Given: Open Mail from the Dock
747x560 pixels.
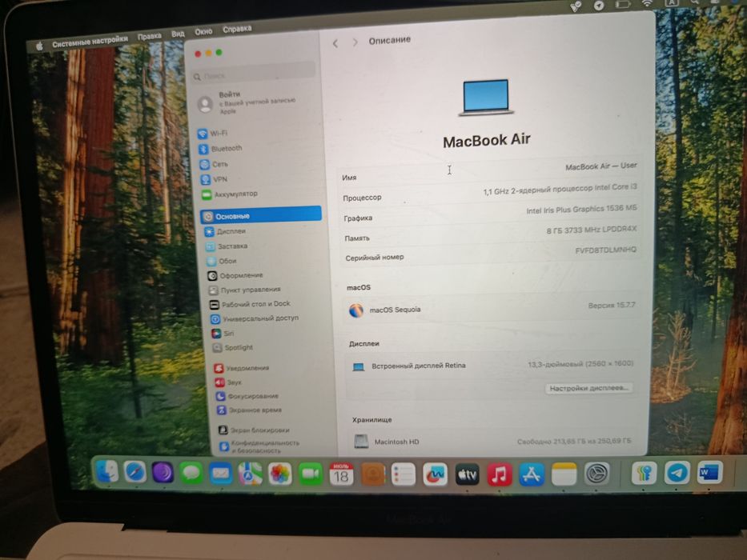Looking at the screenshot, I should coord(220,474).
